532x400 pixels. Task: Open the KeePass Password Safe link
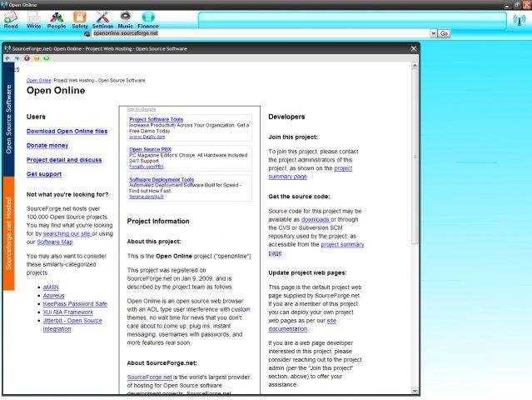point(75,303)
